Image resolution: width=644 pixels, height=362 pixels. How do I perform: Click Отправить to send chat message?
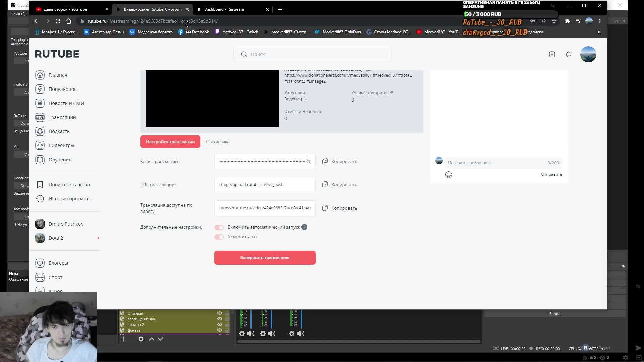click(x=551, y=174)
